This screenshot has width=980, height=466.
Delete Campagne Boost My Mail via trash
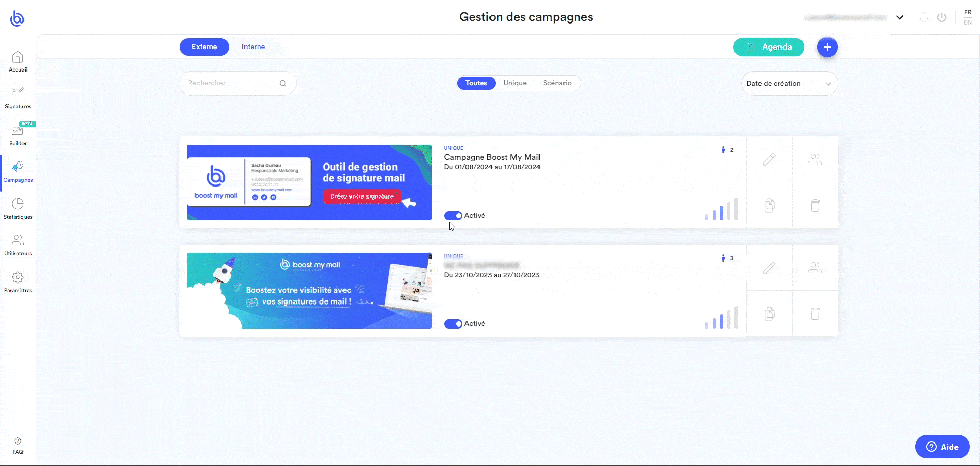815,205
